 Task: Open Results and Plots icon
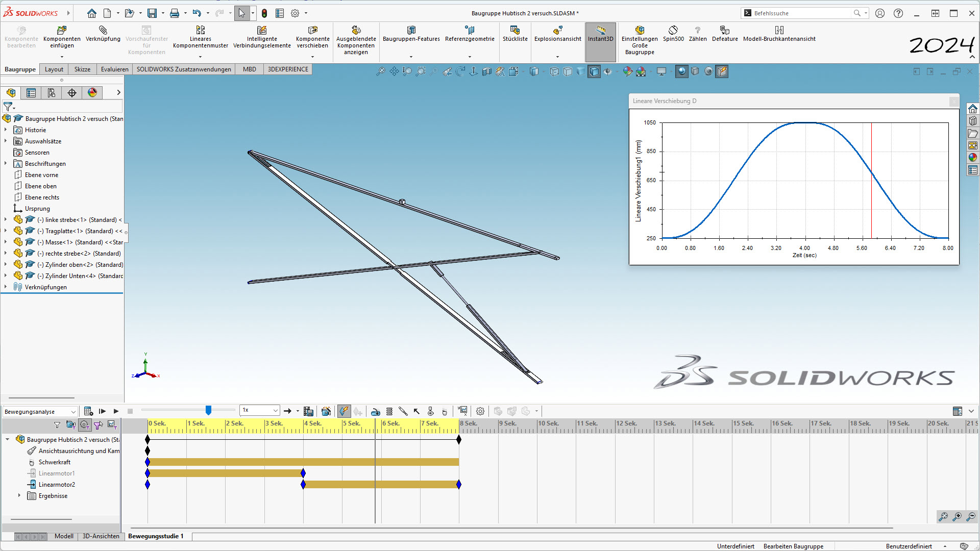pos(463,411)
